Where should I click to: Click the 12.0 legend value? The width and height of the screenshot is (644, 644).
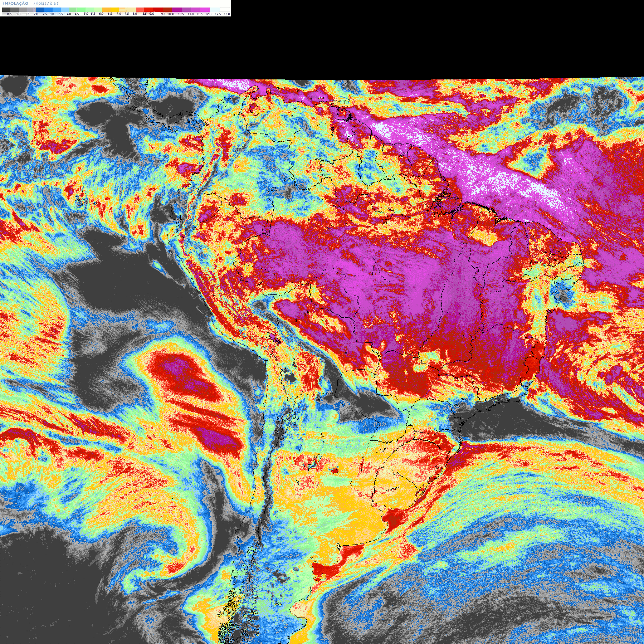[x=209, y=14]
